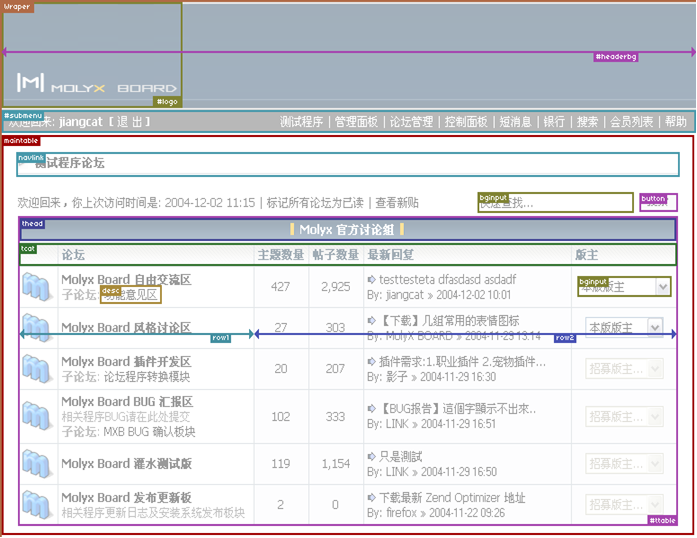Open 银行 in the submenu bar
The image size is (697, 538).
click(554, 122)
